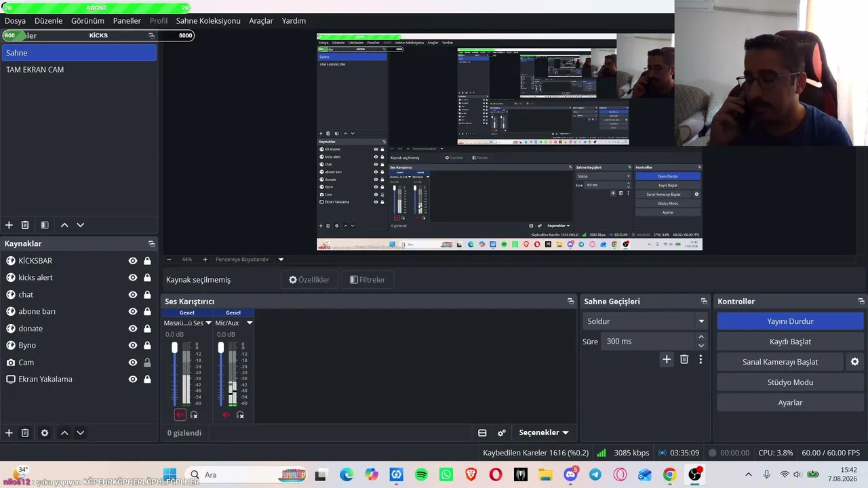
Task: Hide the Ekran Yakalama source
Action: [x=133, y=380]
